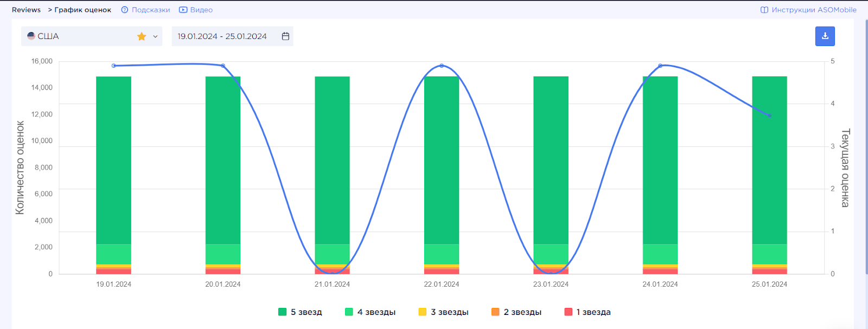
Task: Open the calendar date picker icon
Action: [x=285, y=36]
